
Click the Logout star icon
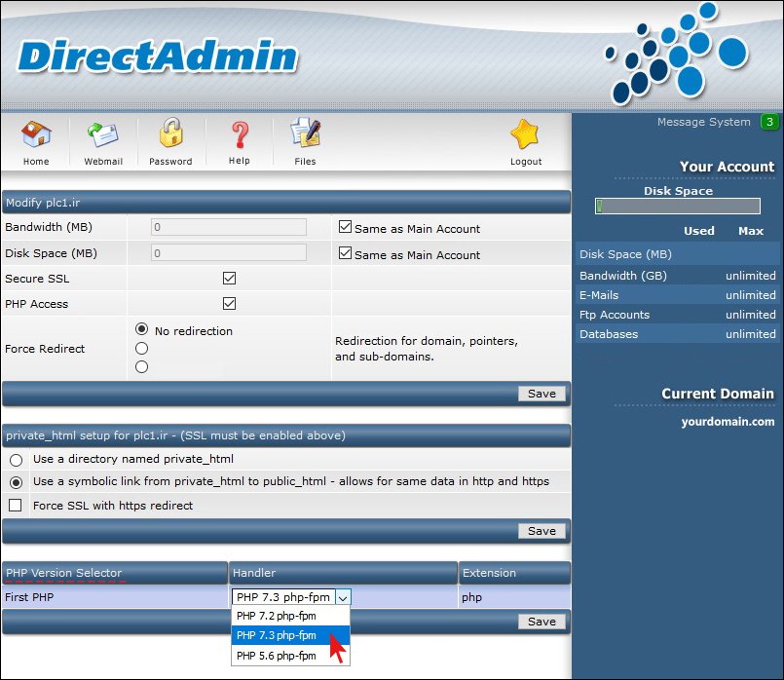(x=525, y=134)
